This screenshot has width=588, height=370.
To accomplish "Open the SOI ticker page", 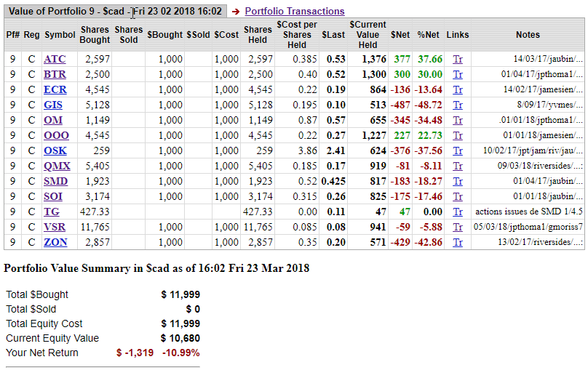I will point(53,196).
